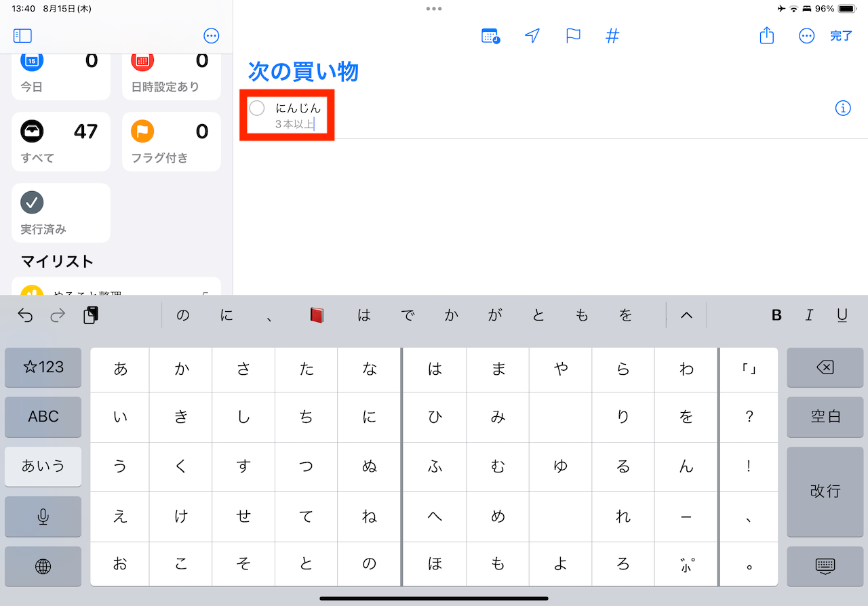Toggle the sidebar panel icon

point(22,36)
